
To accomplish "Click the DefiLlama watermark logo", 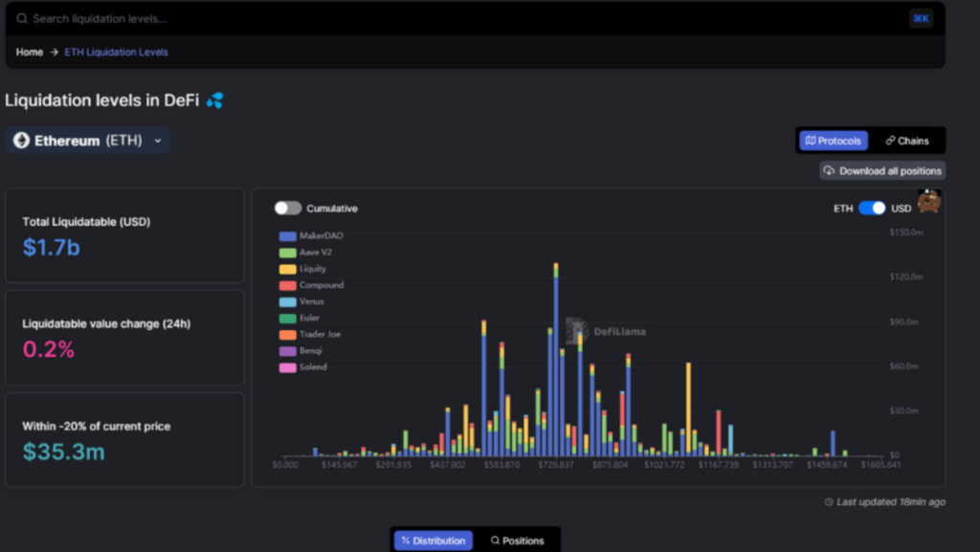I will (576, 331).
